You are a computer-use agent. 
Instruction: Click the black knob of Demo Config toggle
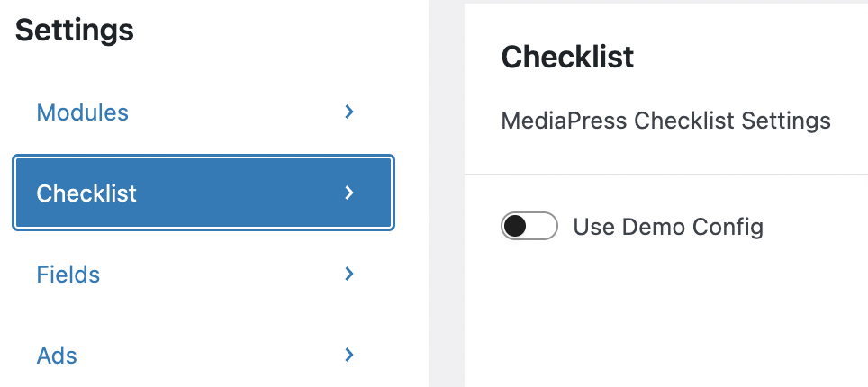(515, 227)
